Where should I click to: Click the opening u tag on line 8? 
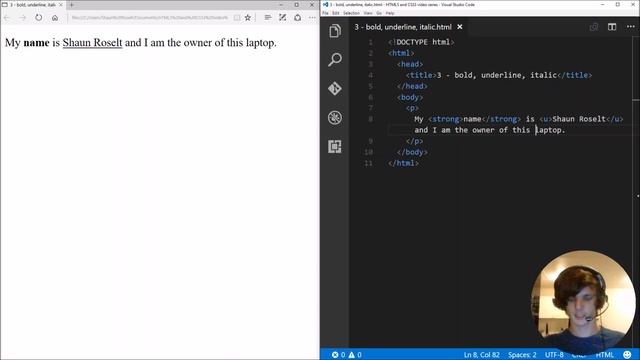546,119
